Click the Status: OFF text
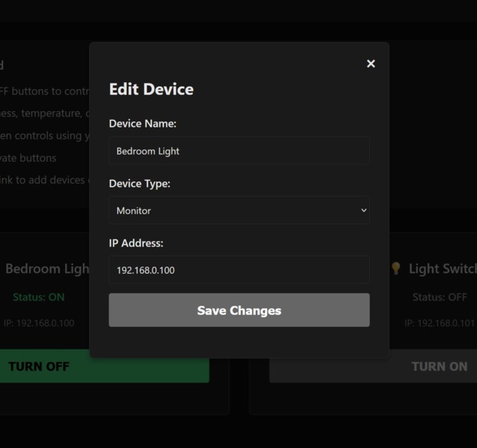 [x=439, y=297]
